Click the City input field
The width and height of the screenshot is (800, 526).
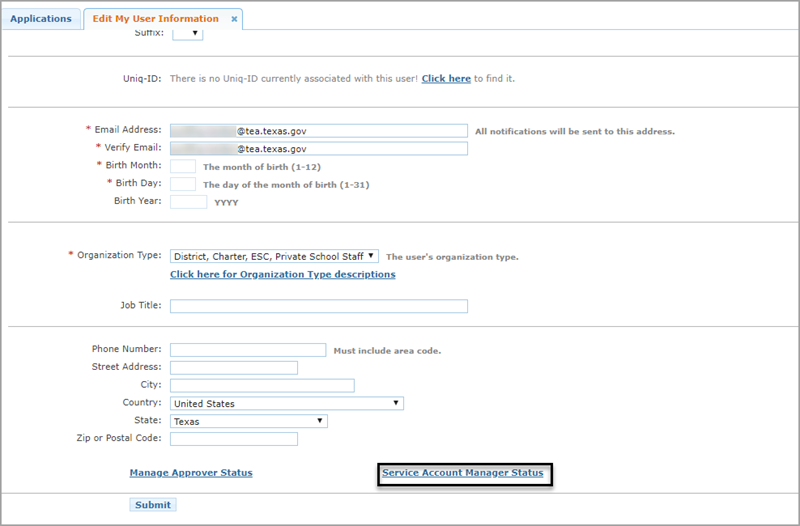[262, 386]
